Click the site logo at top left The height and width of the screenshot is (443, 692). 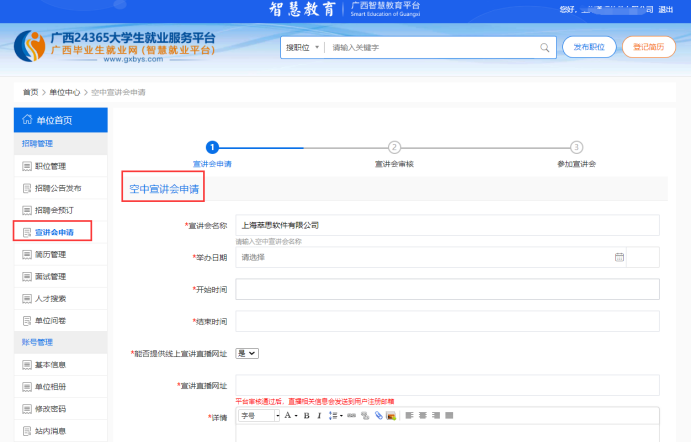point(30,46)
